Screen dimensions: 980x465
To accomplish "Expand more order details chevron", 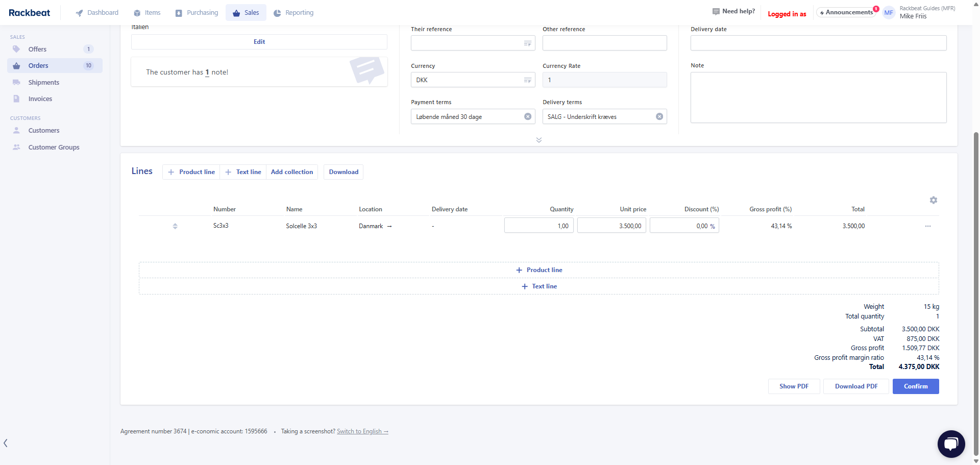I will coord(538,140).
